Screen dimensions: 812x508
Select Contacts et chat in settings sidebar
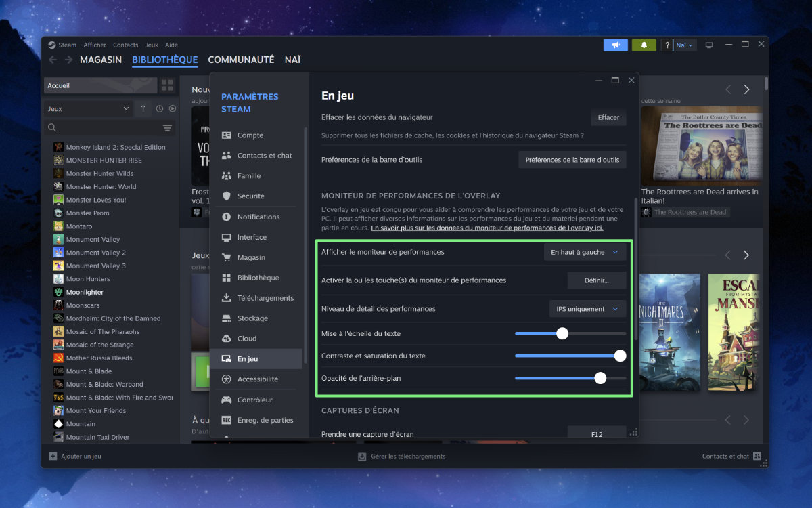[256, 156]
